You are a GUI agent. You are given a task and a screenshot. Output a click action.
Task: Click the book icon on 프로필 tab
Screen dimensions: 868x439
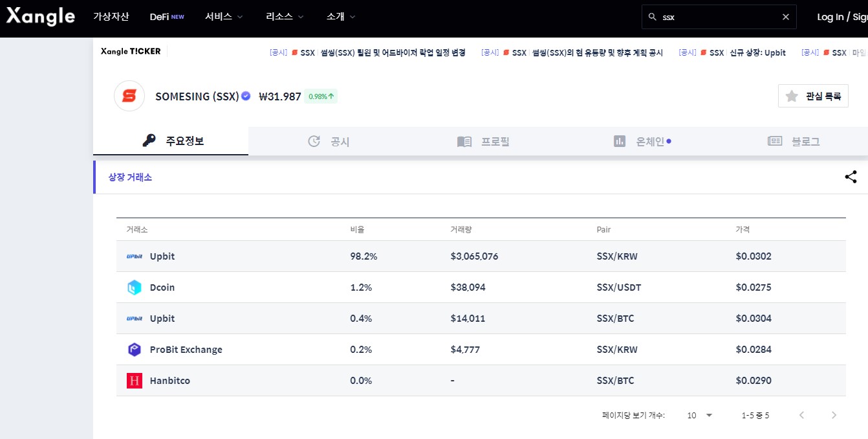(x=464, y=141)
